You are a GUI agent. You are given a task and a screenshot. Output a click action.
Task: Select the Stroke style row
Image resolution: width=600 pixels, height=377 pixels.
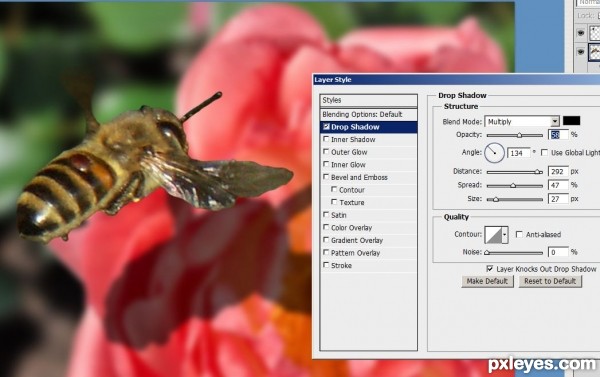(368, 265)
